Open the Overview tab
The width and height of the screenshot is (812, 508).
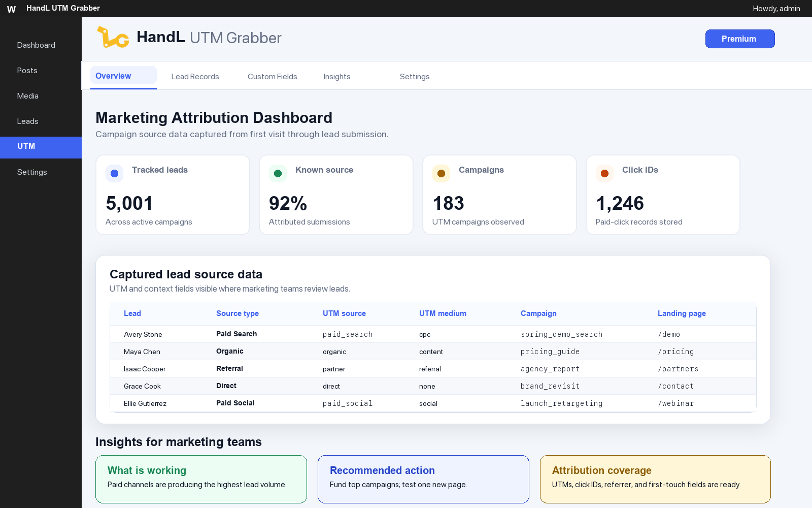click(123, 76)
